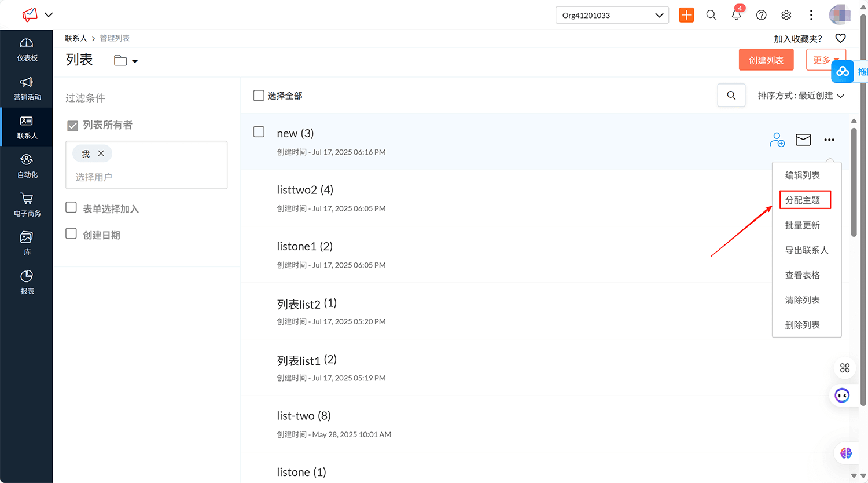The image size is (868, 483).
Task: Enable the 表单选择加入 filter checkbox
Action: (71, 208)
